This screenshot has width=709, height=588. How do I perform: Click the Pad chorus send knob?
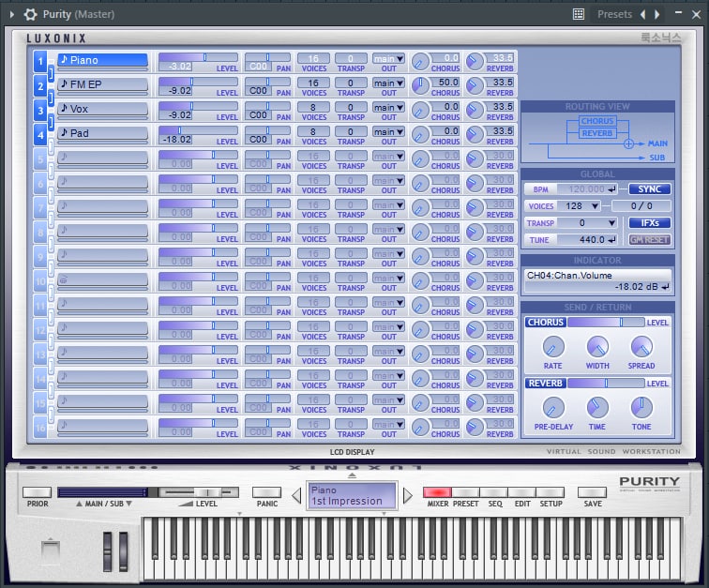[420, 135]
